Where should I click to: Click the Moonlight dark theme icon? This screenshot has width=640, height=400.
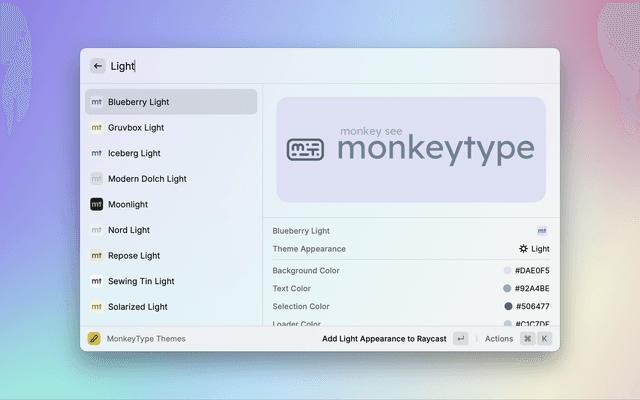pos(96,204)
